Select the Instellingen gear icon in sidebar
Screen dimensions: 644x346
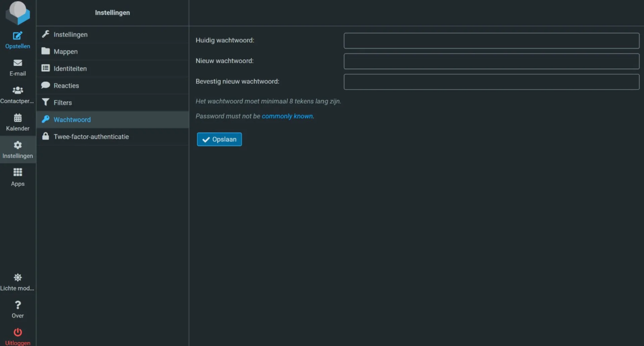17,146
